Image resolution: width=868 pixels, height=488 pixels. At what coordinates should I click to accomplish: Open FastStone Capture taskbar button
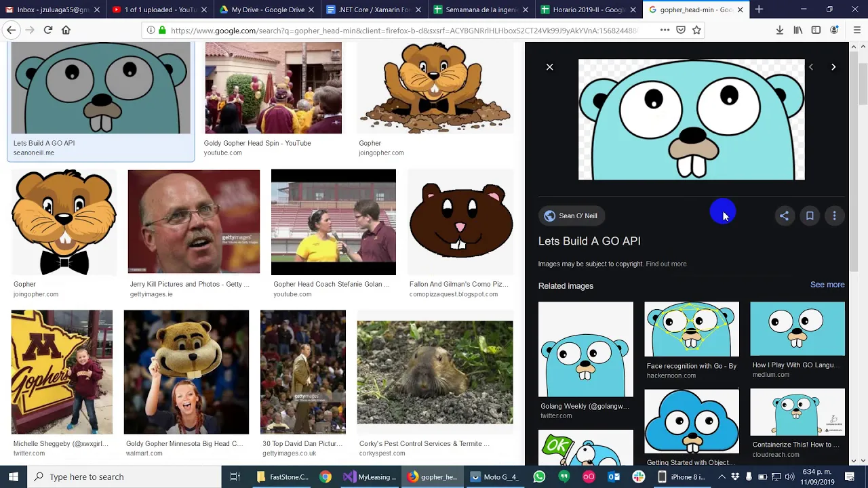click(x=282, y=476)
